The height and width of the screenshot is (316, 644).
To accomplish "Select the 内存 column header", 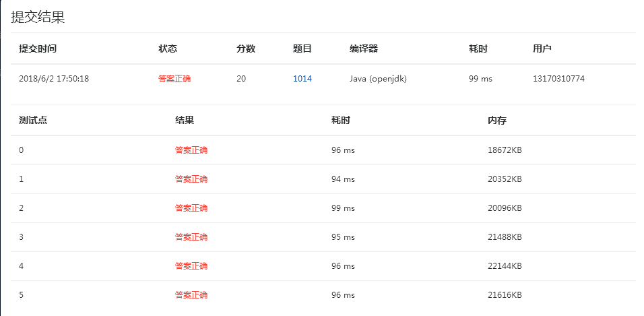I will click(497, 121).
